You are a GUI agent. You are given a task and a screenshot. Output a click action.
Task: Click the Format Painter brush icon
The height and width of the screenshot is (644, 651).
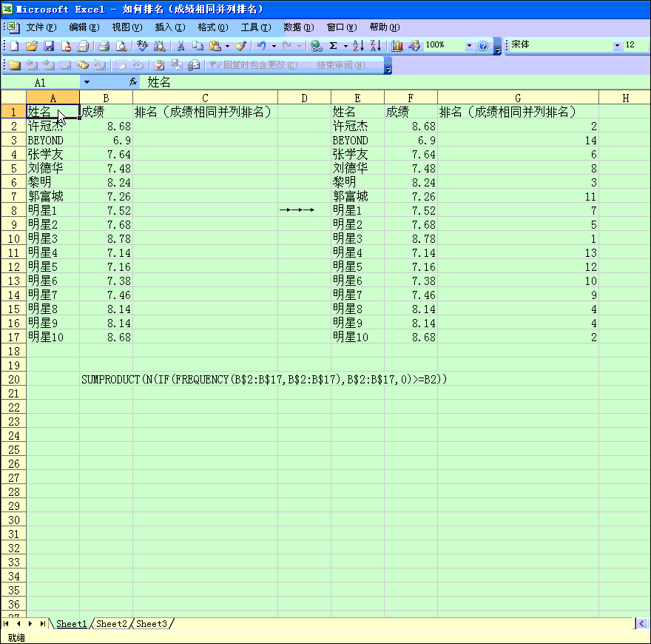click(240, 46)
